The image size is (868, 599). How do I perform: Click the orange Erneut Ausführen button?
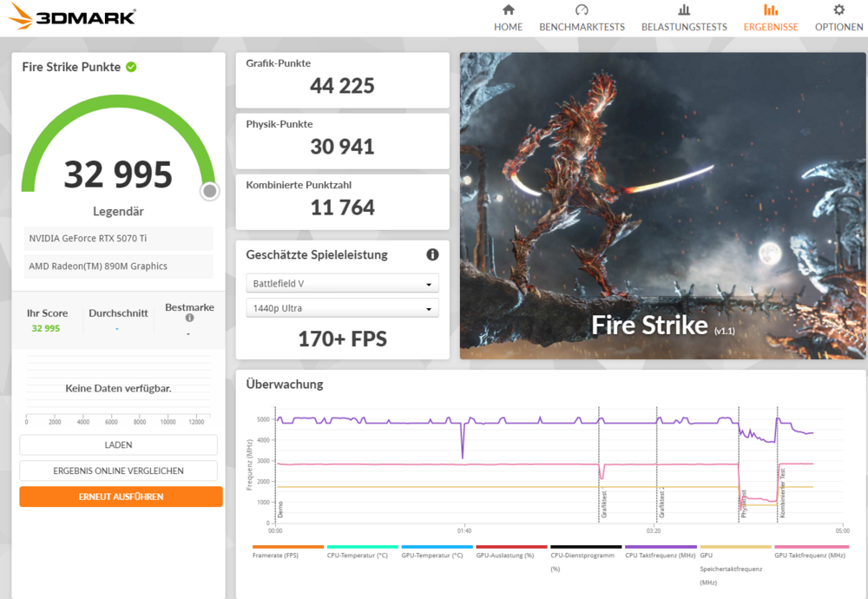click(121, 497)
